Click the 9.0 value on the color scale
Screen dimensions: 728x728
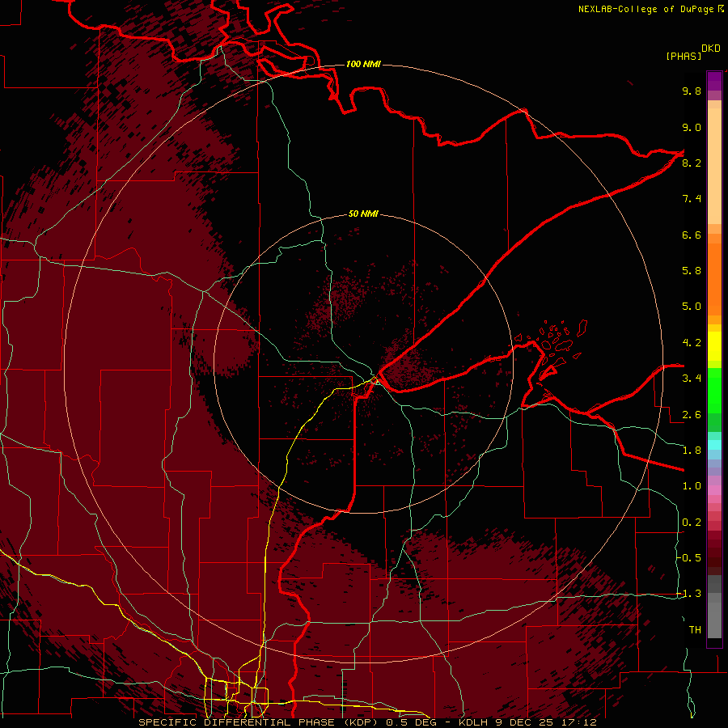692,127
